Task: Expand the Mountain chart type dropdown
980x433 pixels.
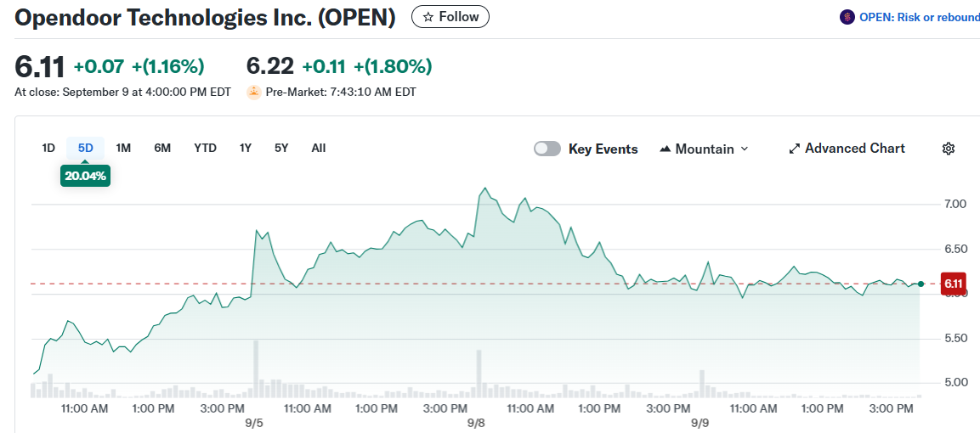Action: pyautogui.click(x=704, y=149)
